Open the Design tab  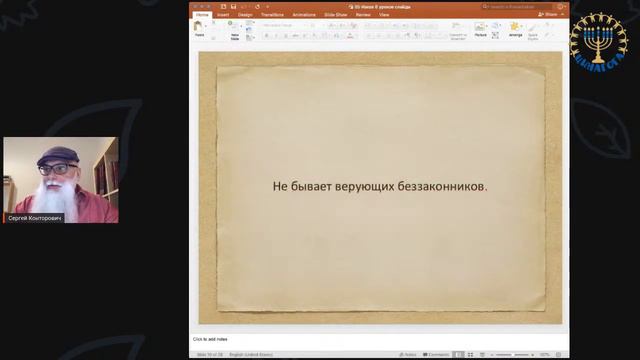tap(245, 15)
